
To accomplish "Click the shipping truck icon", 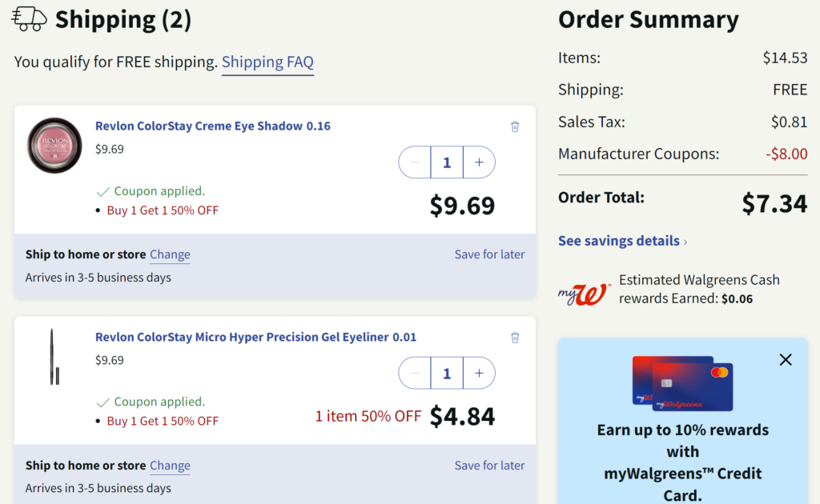I will click(x=30, y=18).
